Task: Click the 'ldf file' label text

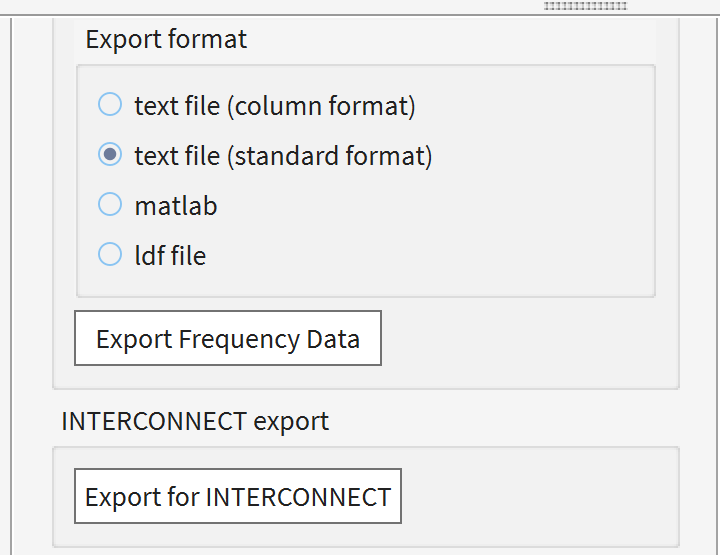Action: pyautogui.click(x=170, y=256)
